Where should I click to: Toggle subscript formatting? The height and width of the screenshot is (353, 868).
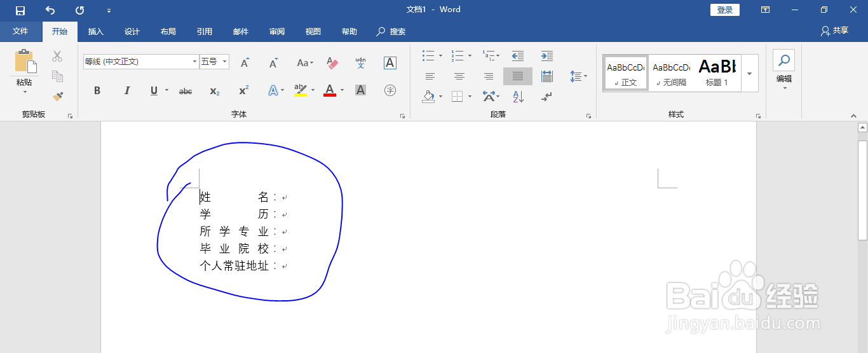[215, 91]
